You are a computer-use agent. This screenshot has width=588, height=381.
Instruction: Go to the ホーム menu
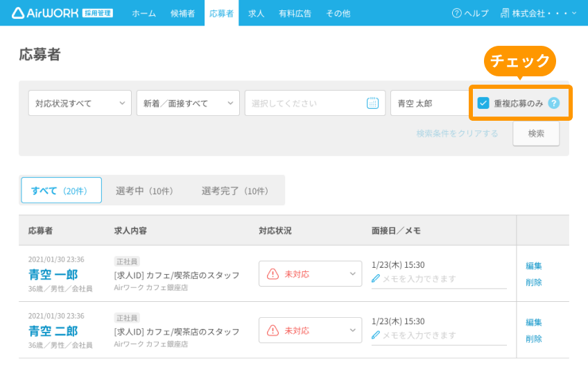tap(144, 13)
